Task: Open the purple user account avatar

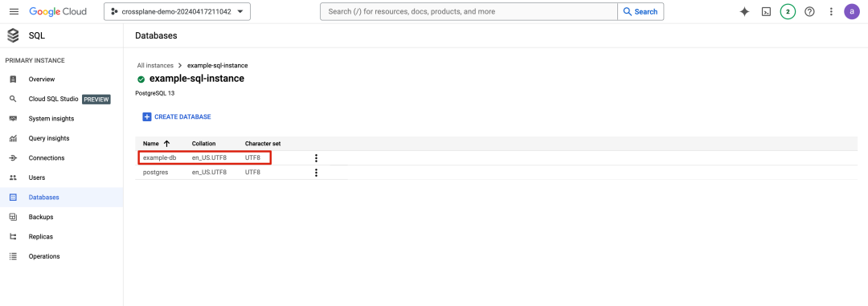Action: click(x=852, y=11)
